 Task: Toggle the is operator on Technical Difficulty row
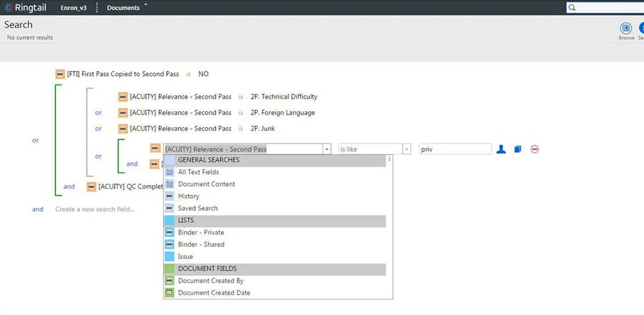(241, 97)
